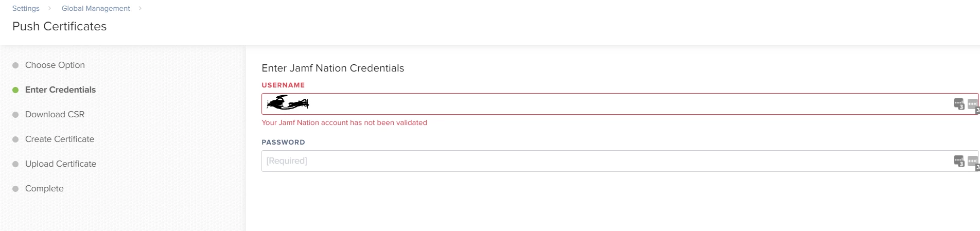Screen dimensions: 980x231
Task: Select Choose Option step
Action: coord(55,65)
